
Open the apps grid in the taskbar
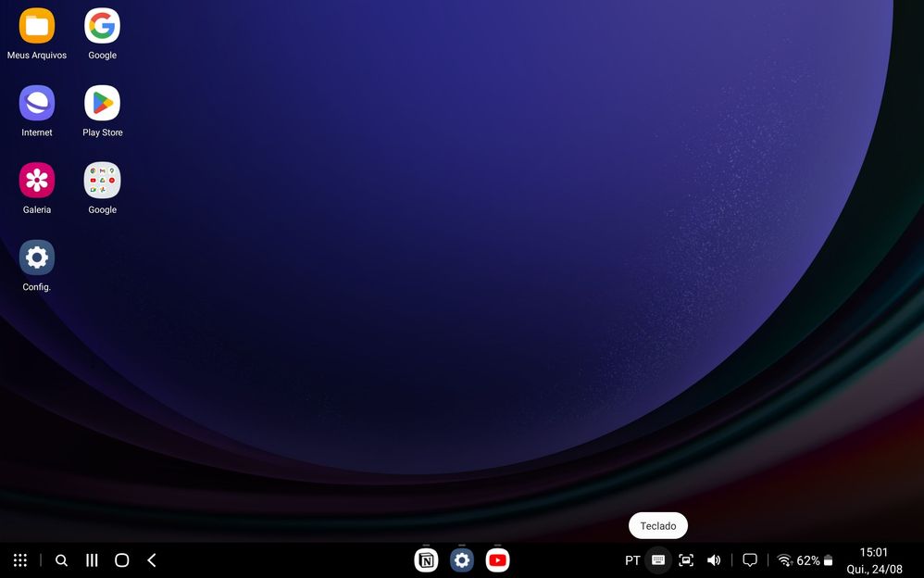(x=20, y=560)
